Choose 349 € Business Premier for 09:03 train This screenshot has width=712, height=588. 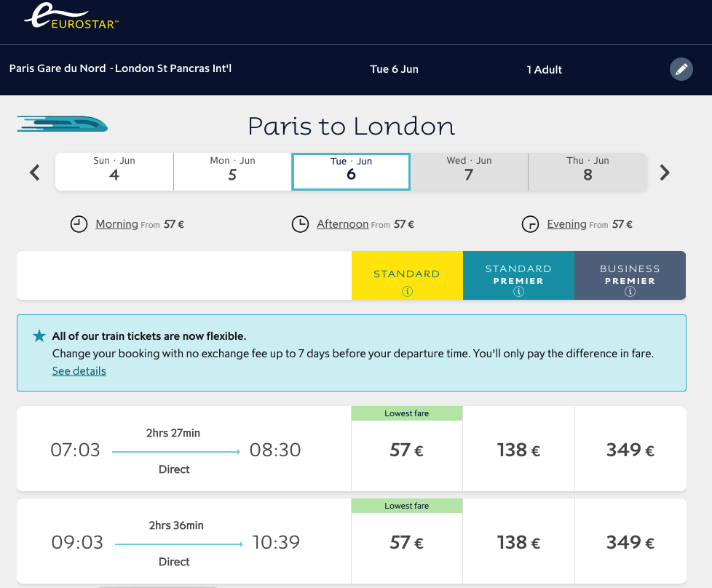(x=630, y=542)
